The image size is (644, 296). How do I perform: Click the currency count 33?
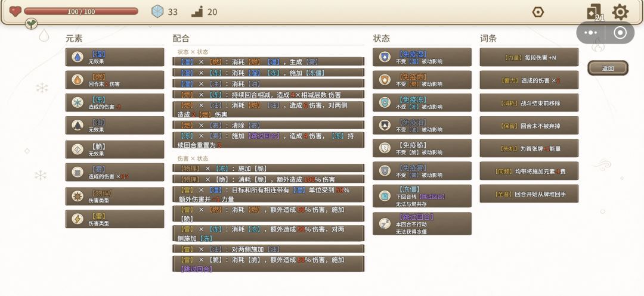173,12
